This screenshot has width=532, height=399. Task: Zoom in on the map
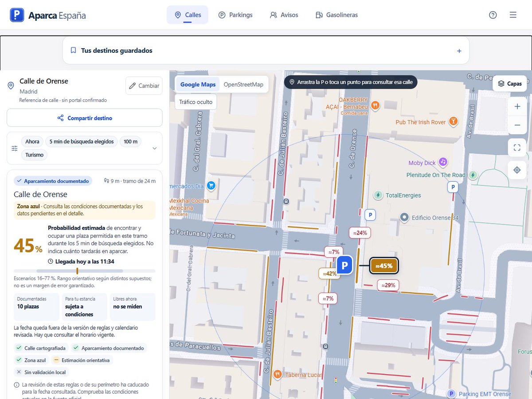point(517,106)
